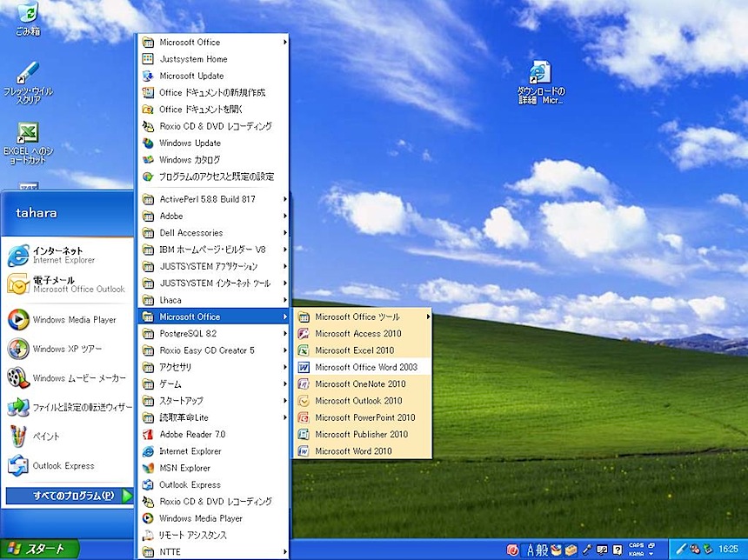Launch Windows XP ツアー

coord(67,349)
